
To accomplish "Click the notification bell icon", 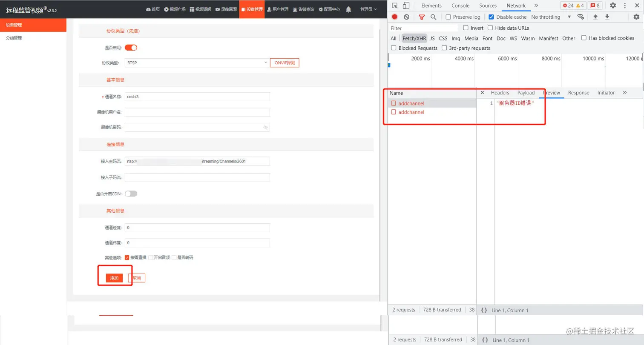I will (x=348, y=9).
